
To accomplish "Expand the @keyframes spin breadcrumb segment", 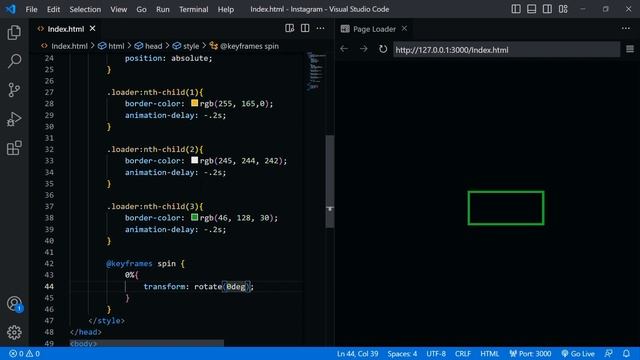I will tap(249, 46).
